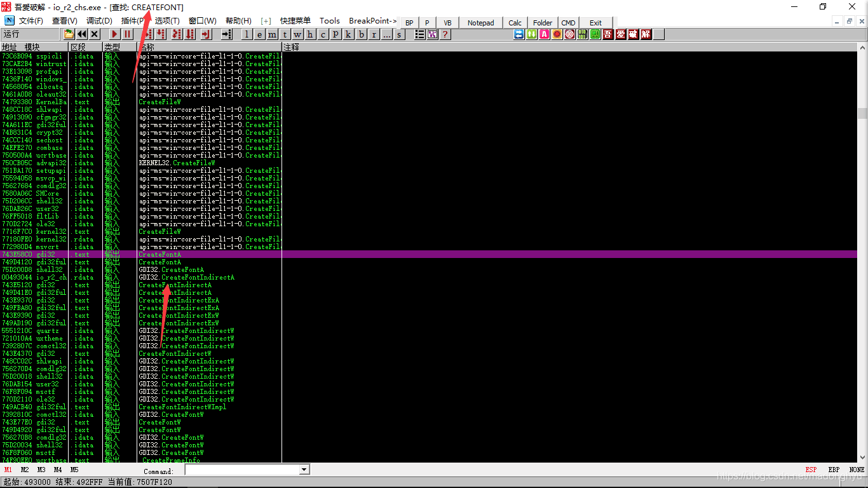Open Memory map with 'm' button

(x=273, y=34)
